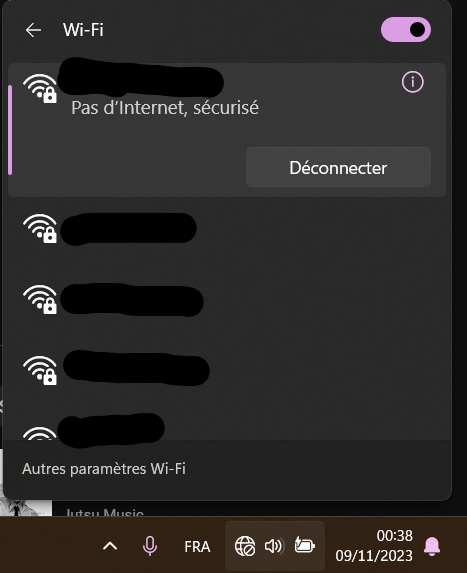Click the Pas d'Internet, sécurisé status text
Image resolution: width=467 pixels, height=573 pixels.
point(165,108)
